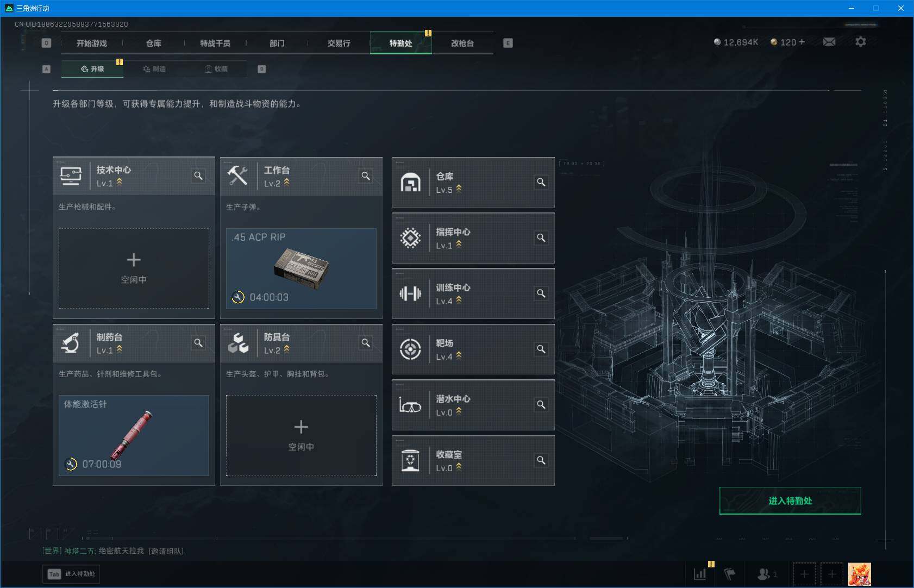Inspect 收藏室 with its magnifier icon
914x588 pixels.
(x=541, y=460)
